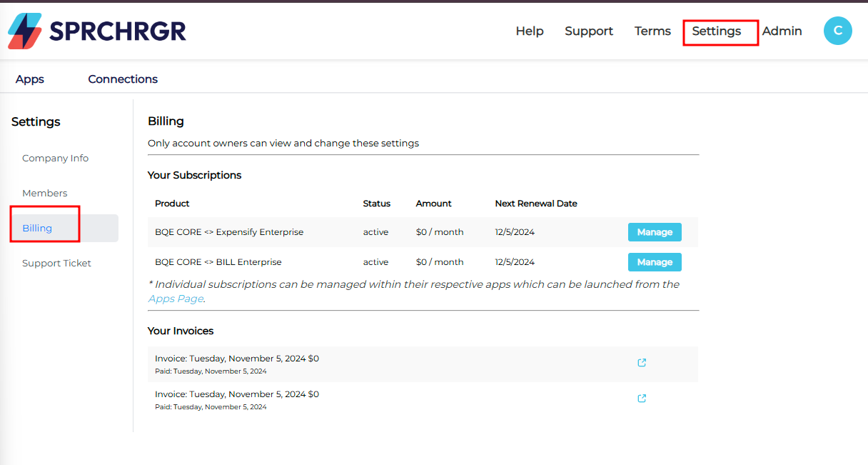Switch to the Apps tab
Viewport: 868px width, 465px height.
point(30,79)
